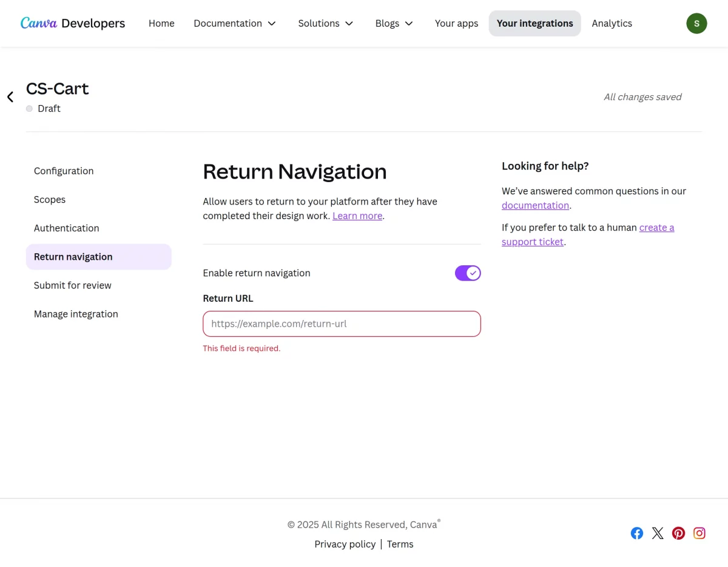Click create a support ticket link
Screen dimensions: 728x567
(588, 235)
